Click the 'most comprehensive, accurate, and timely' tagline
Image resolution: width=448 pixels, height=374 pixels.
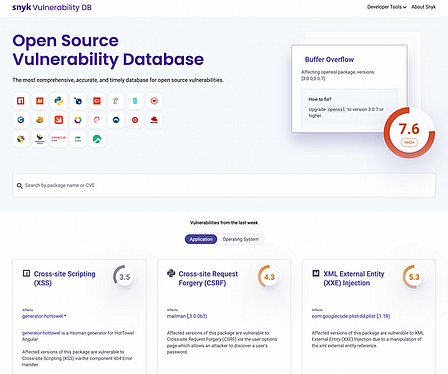pyautogui.click(x=118, y=80)
